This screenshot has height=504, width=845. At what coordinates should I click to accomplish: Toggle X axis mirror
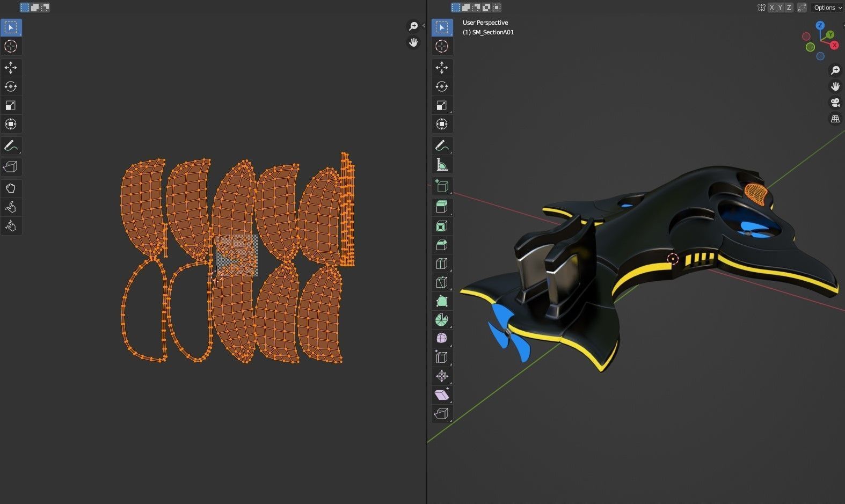pyautogui.click(x=772, y=8)
